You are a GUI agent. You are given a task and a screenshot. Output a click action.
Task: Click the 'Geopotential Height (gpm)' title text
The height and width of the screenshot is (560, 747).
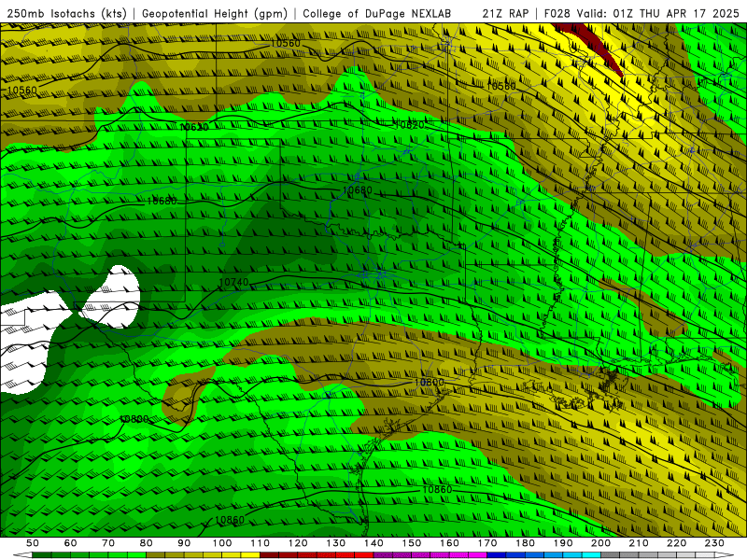coord(215,14)
